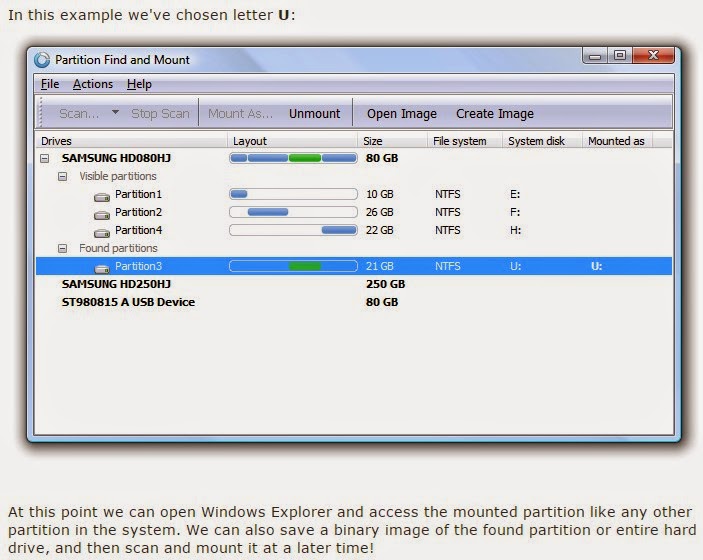Click the Drives column header
The image size is (703, 560).
point(131,141)
